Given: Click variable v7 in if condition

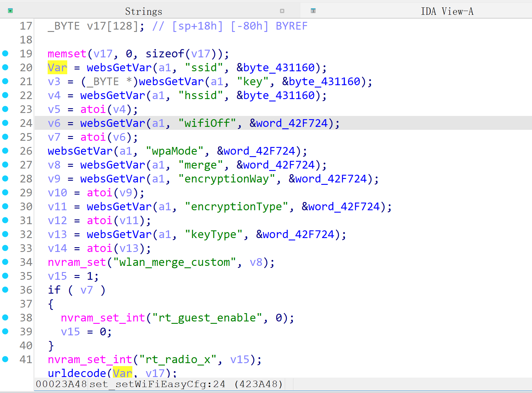Looking at the screenshot, I should (x=86, y=290).
